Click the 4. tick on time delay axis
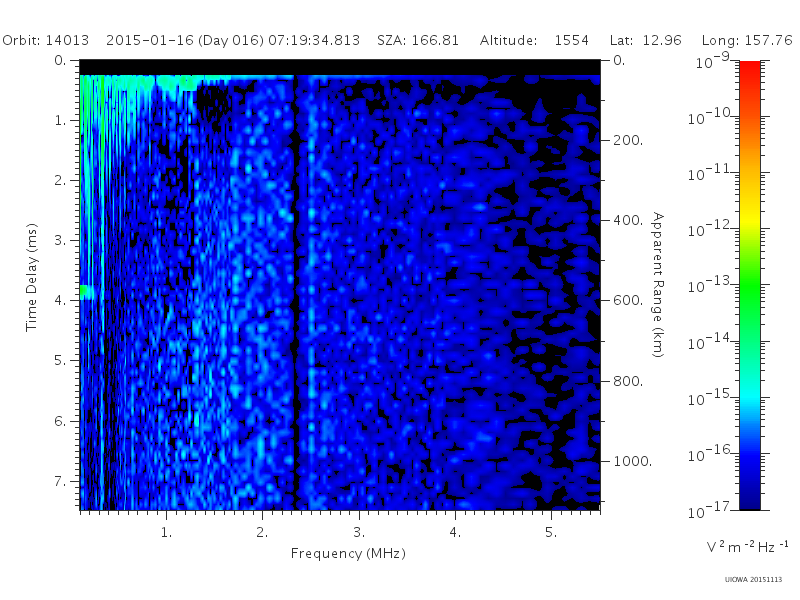This screenshot has width=800, height=600. 61,300
